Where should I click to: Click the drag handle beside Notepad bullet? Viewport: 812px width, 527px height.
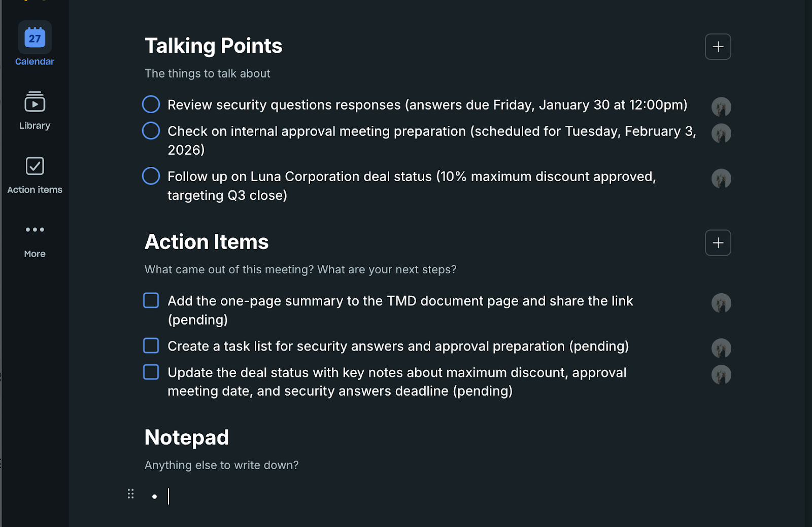tap(130, 494)
